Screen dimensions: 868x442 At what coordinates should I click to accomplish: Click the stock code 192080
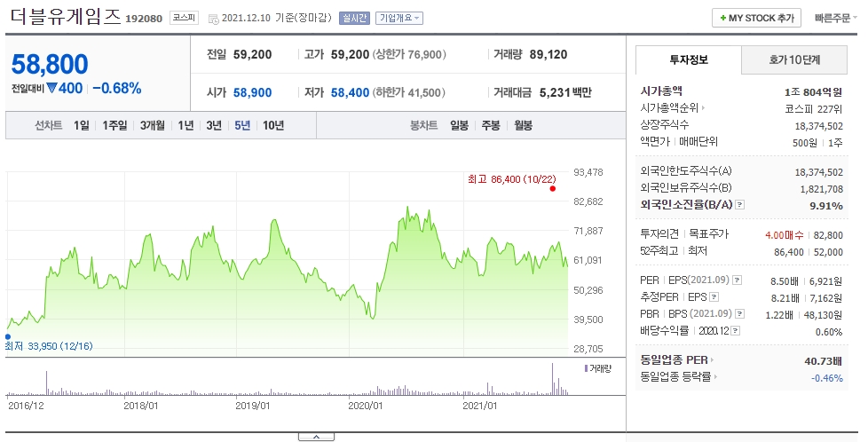click(144, 19)
